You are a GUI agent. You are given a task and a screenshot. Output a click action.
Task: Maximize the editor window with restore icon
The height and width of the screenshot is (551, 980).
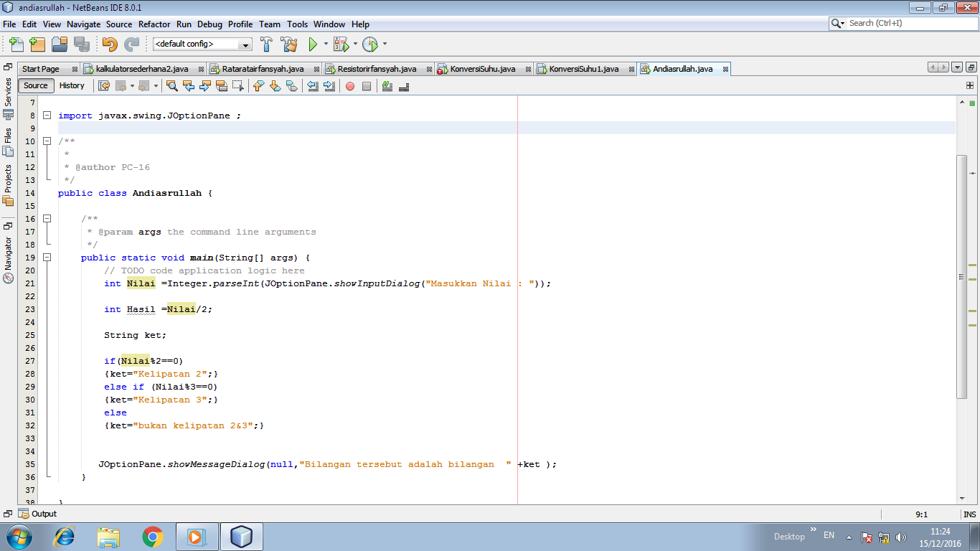[x=971, y=67]
